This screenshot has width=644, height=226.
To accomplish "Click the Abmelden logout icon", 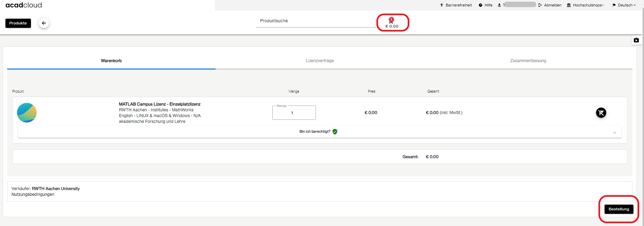I will click(540, 5).
